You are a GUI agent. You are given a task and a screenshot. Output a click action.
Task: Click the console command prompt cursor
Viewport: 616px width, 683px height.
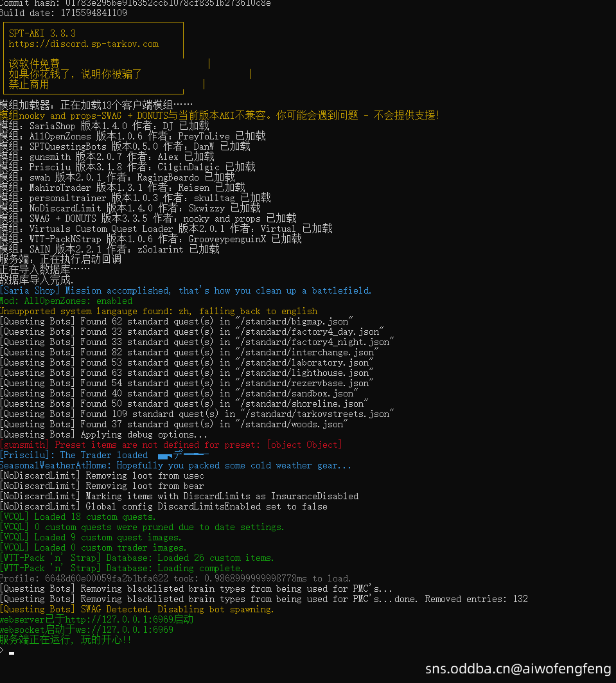click(x=12, y=653)
